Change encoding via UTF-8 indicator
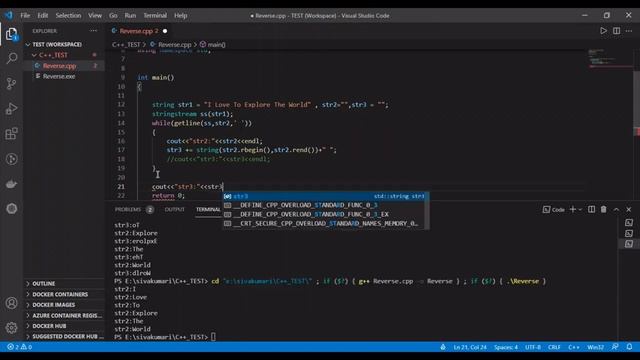The height and width of the screenshot is (360, 640). tap(533, 347)
